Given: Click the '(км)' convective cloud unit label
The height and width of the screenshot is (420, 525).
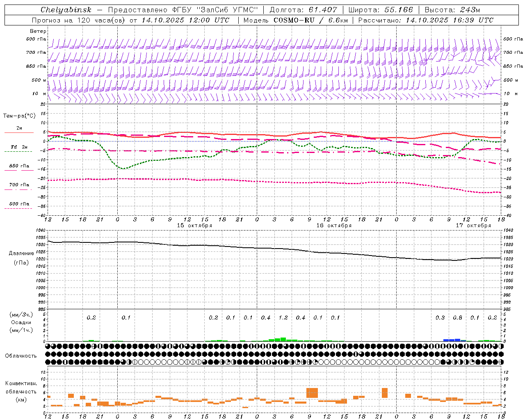Looking at the screenshot, I should click(21, 399).
